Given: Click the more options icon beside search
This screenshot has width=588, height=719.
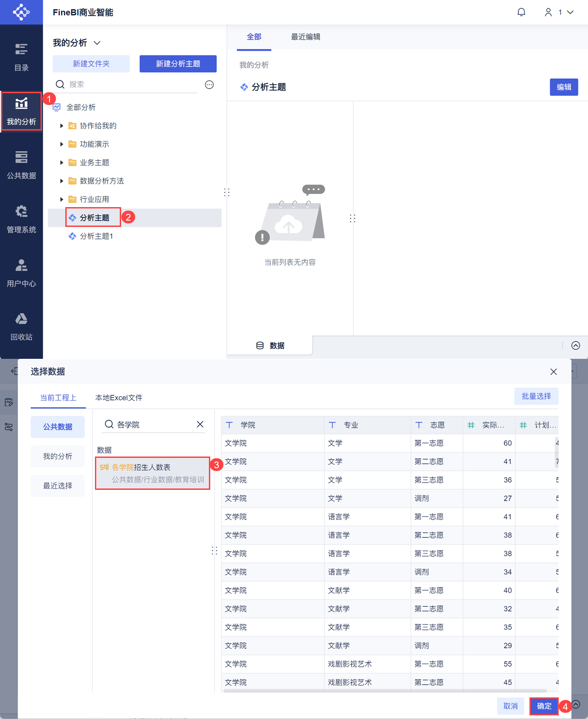Looking at the screenshot, I should click(209, 85).
